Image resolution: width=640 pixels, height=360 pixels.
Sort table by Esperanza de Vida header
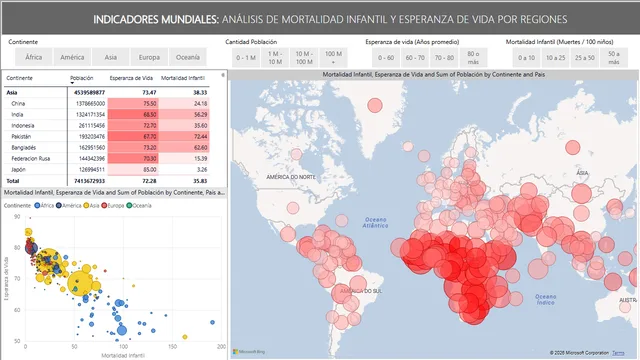[x=131, y=78]
